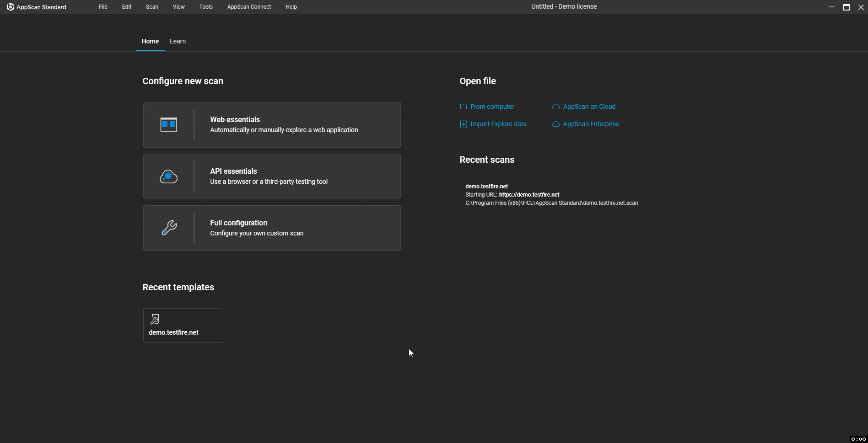
Task: Click the From computer folder icon
Action: tap(464, 107)
